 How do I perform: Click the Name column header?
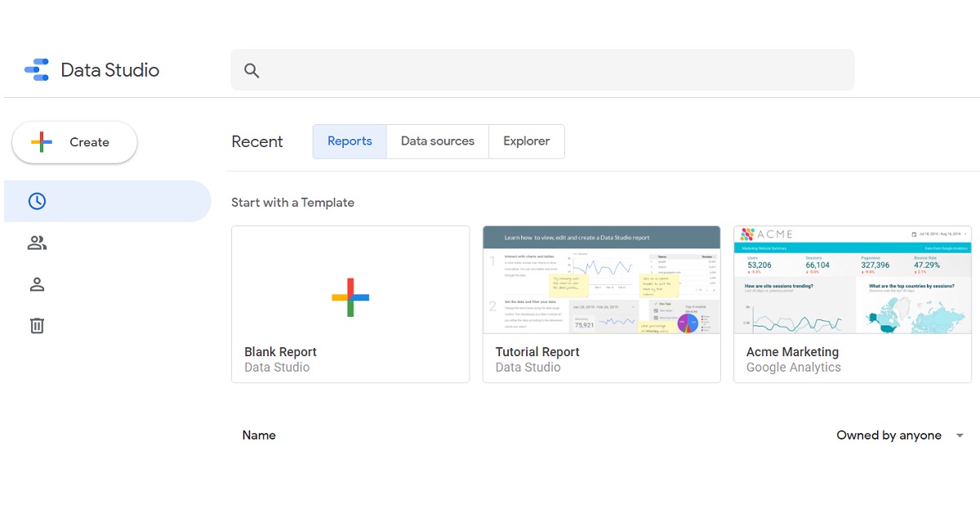259,435
